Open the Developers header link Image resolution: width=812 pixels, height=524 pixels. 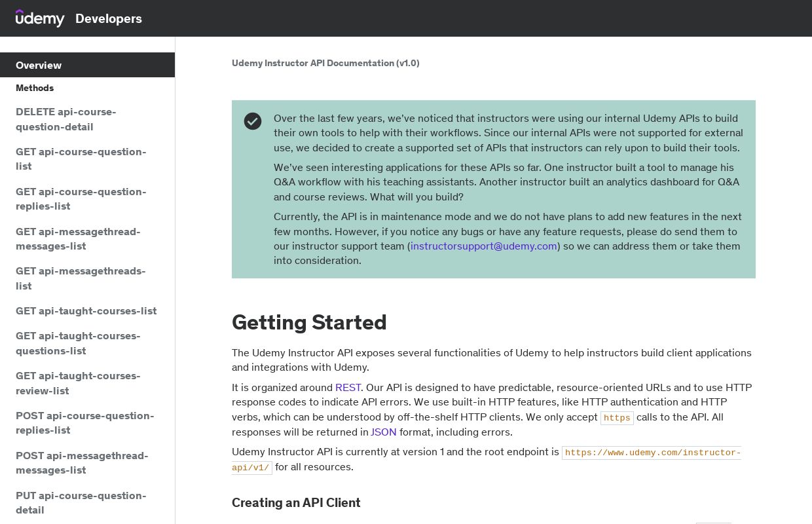pos(109,18)
